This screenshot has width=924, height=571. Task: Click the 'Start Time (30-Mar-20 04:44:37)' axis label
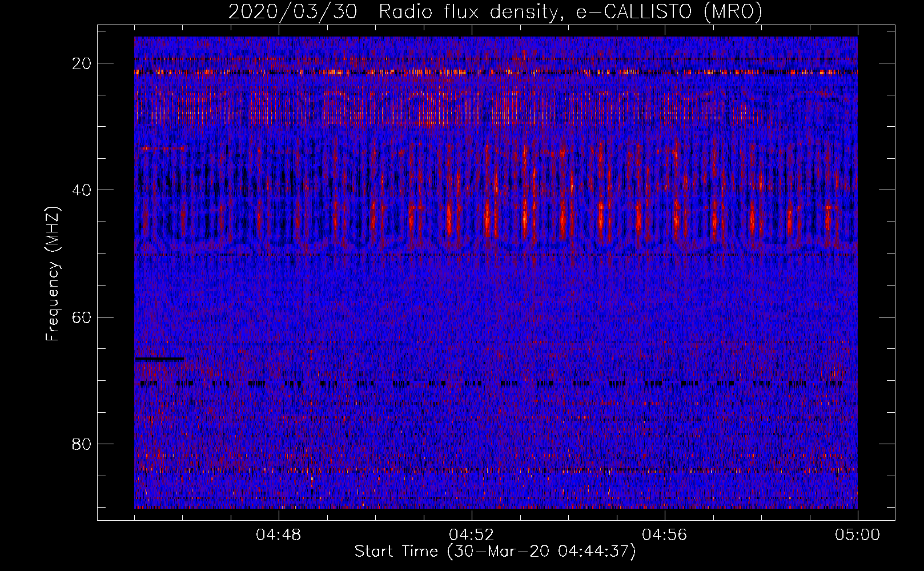pyautogui.click(x=495, y=552)
